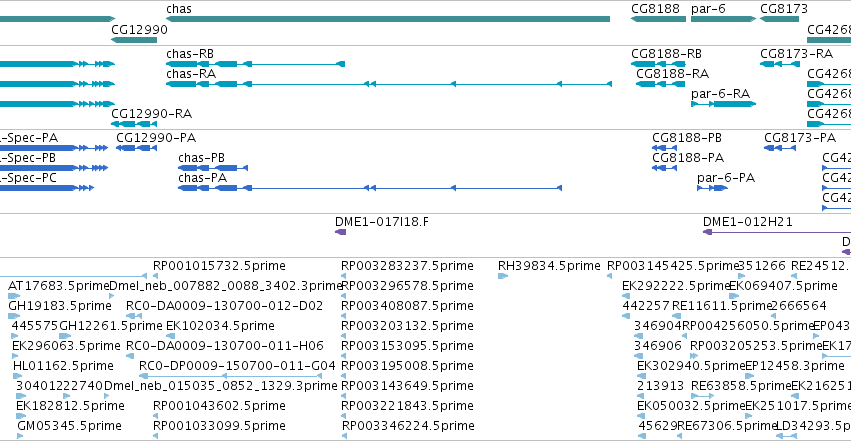851x441 pixels.
Task: Select RP003296578.5prime EST
Action: click(x=407, y=286)
